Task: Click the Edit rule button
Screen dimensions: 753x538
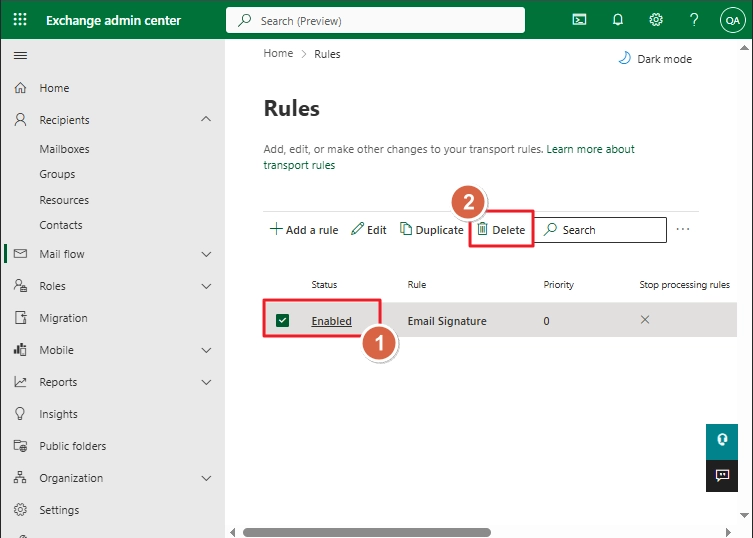Action: pos(369,230)
